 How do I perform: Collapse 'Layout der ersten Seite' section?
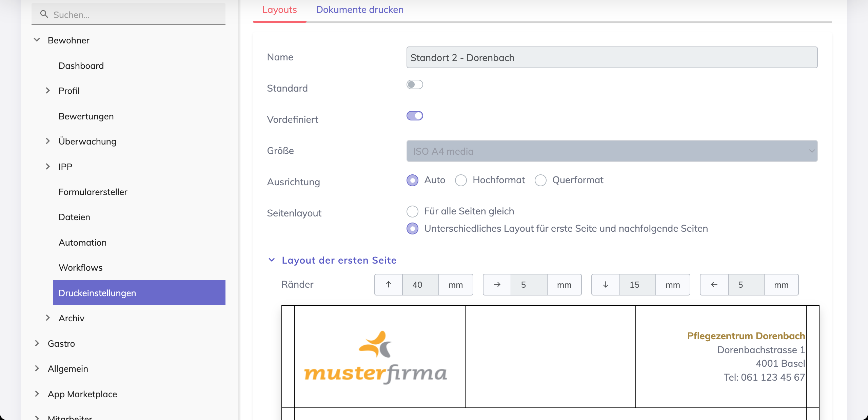(272, 260)
